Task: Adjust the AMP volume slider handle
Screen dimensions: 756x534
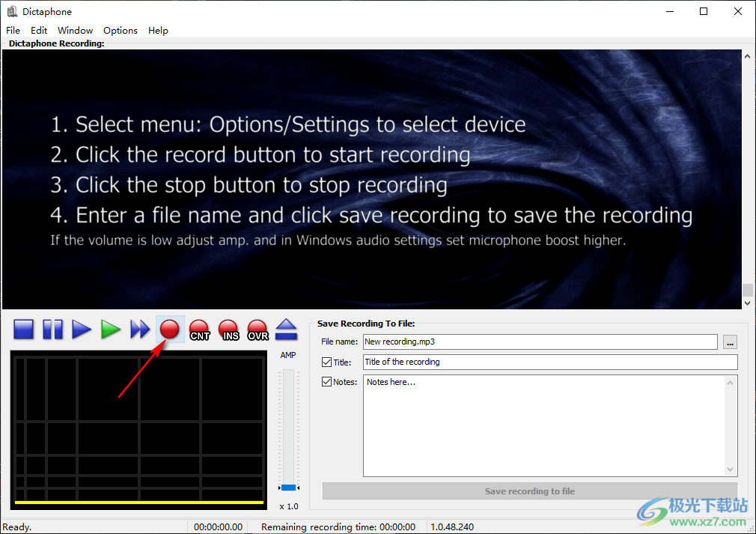Action: click(288, 488)
